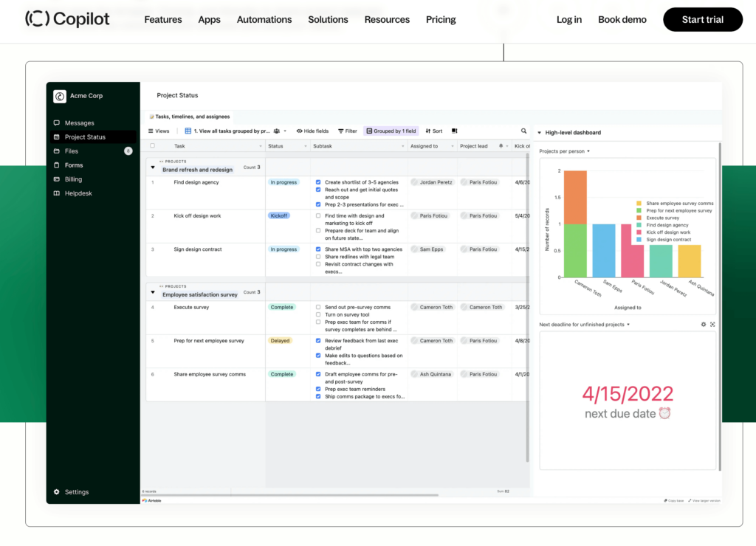Click the Book demo link
The width and height of the screenshot is (756, 546).
pyautogui.click(x=622, y=20)
